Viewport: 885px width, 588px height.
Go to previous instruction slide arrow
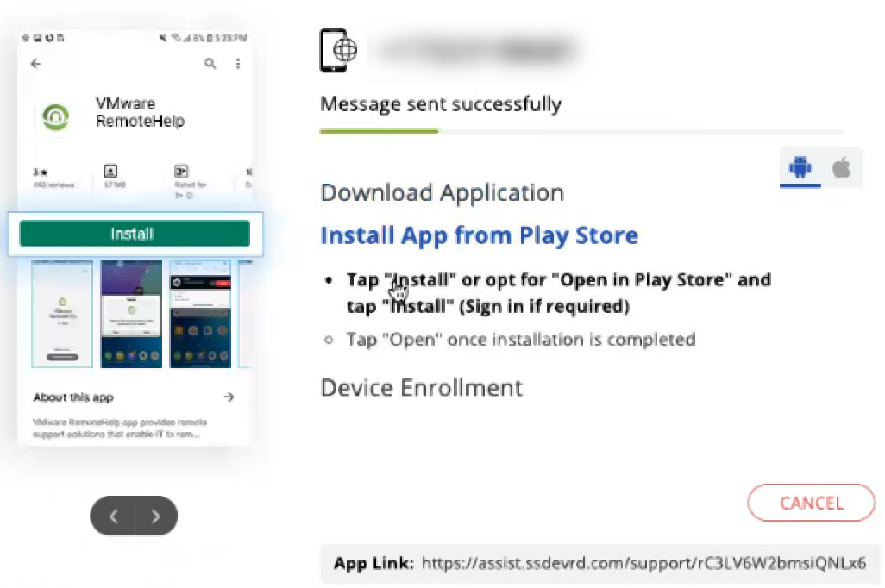(114, 516)
